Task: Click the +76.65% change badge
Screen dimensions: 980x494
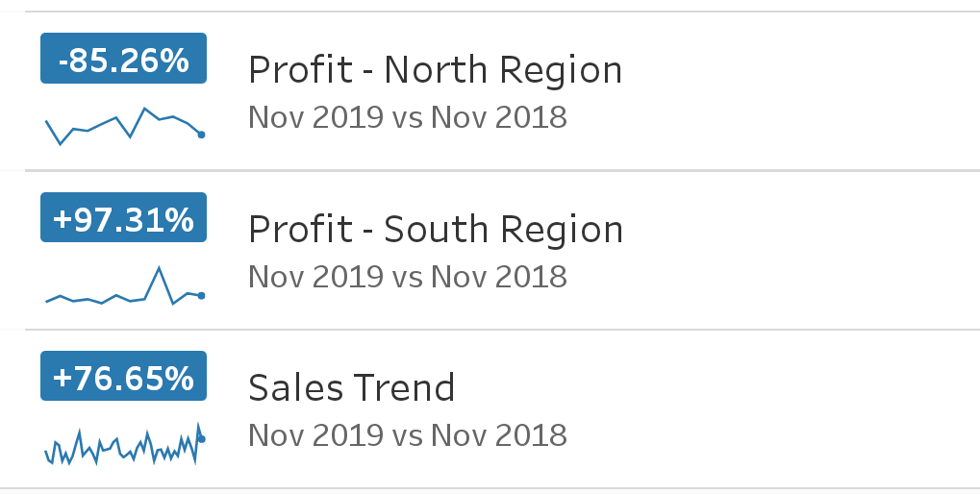Action: coord(123,377)
